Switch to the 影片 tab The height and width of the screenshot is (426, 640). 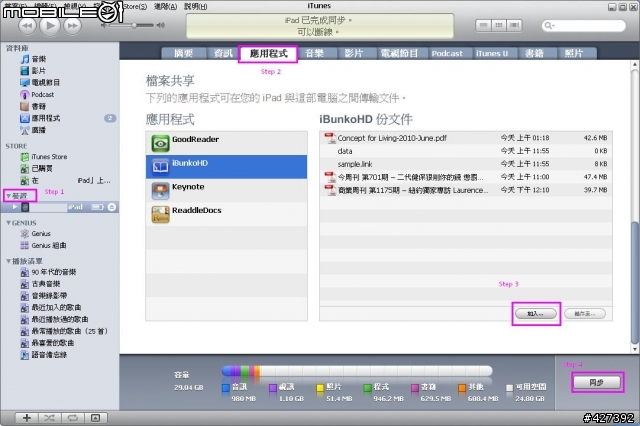tap(353, 53)
